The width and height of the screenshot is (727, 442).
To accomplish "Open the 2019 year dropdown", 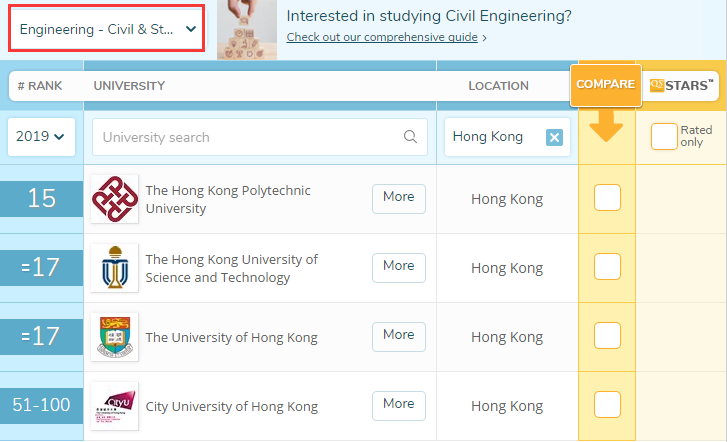I will (41, 136).
